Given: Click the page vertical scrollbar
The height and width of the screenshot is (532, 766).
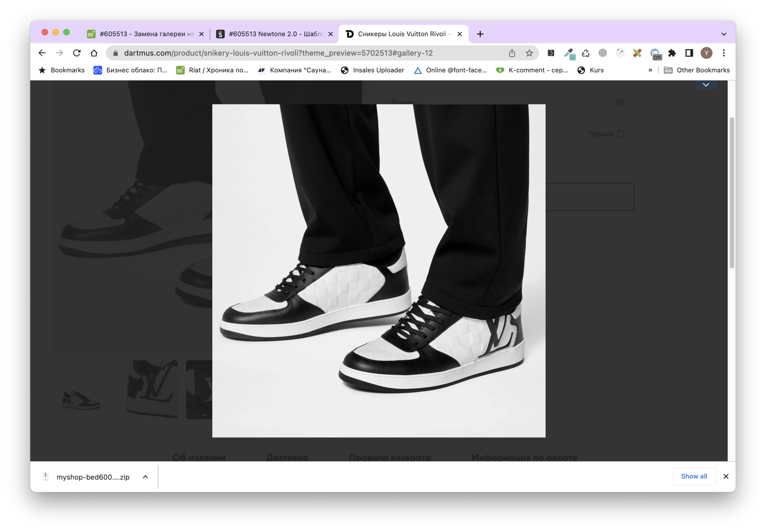Looking at the screenshot, I should pos(732,193).
